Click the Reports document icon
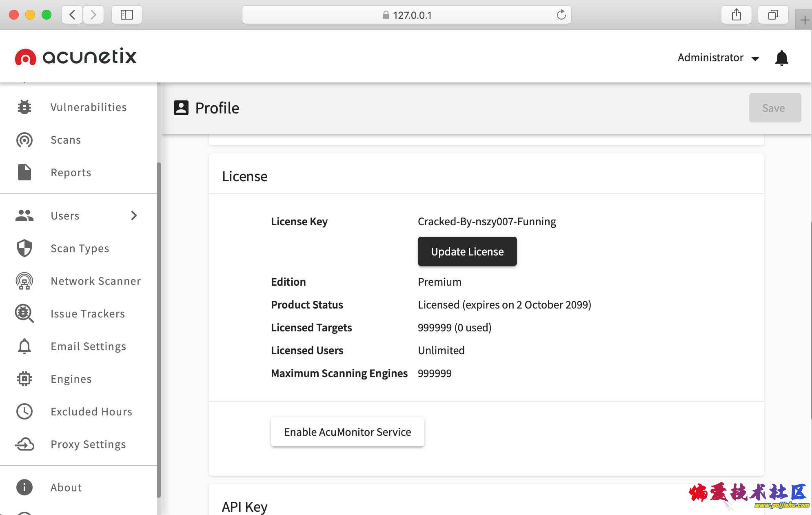 [x=24, y=173]
